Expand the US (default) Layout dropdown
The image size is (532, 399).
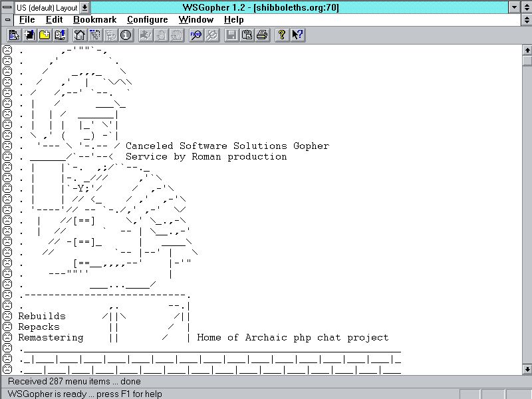click(x=84, y=7)
